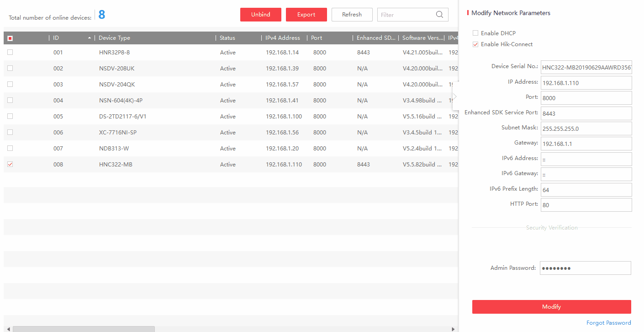644x332 pixels.
Task: Click the Status column header
Action: point(227,38)
